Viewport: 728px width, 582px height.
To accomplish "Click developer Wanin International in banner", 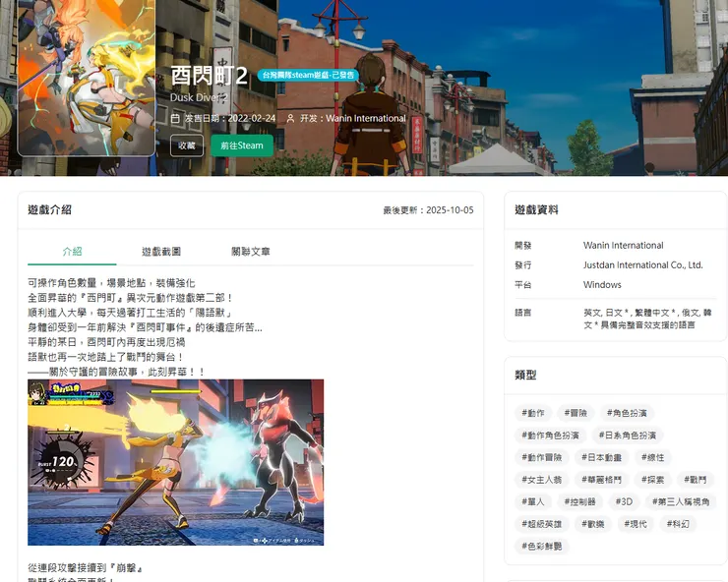I will click(x=365, y=118).
